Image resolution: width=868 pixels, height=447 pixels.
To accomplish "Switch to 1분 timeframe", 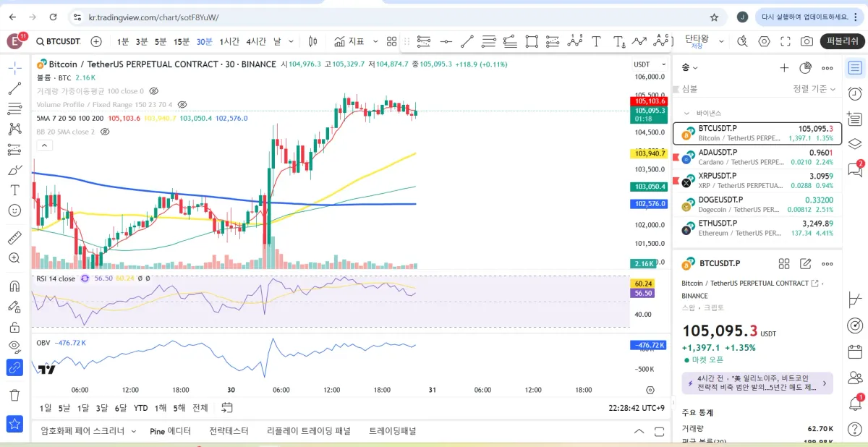I will (123, 41).
